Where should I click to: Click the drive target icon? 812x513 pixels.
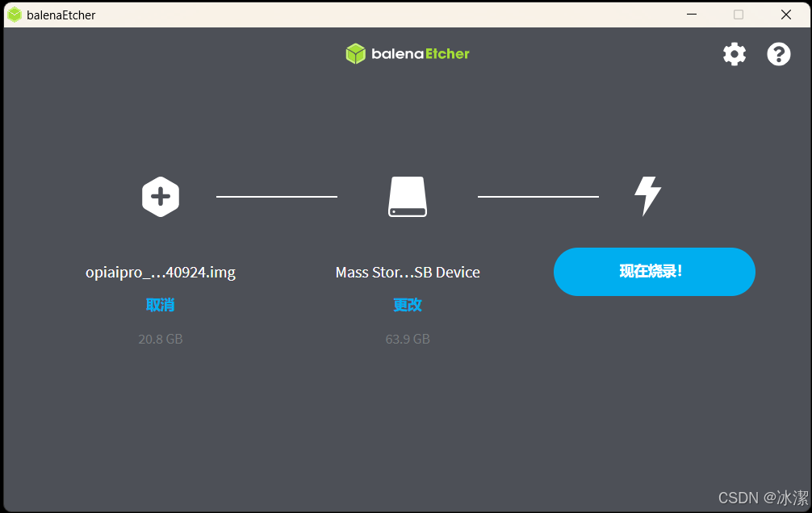(x=408, y=197)
